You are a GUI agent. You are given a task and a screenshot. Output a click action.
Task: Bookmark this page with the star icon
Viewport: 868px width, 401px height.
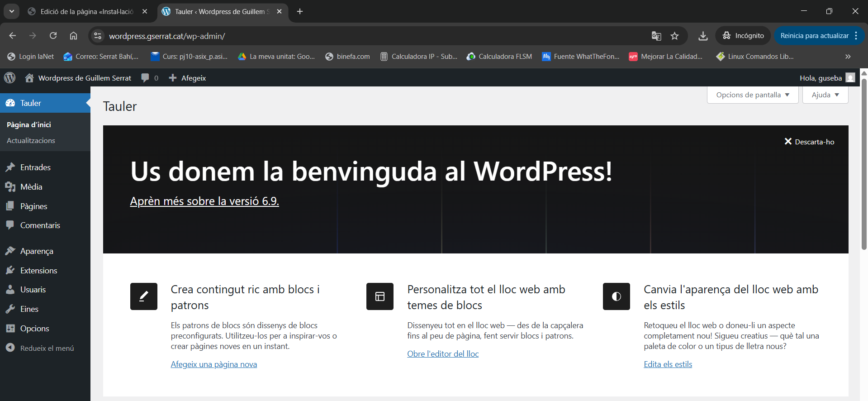(674, 36)
